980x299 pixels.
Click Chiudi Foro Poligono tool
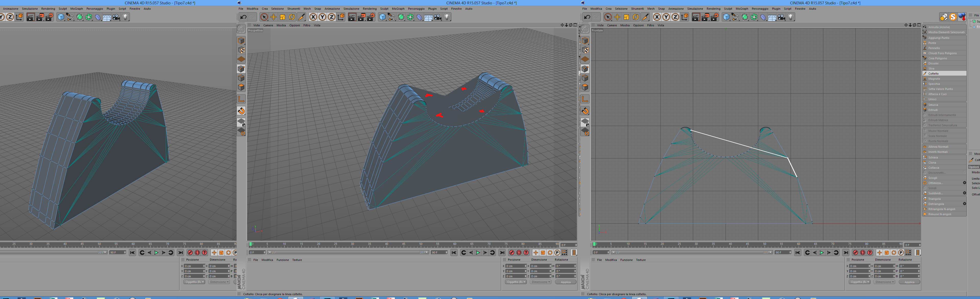coord(942,53)
